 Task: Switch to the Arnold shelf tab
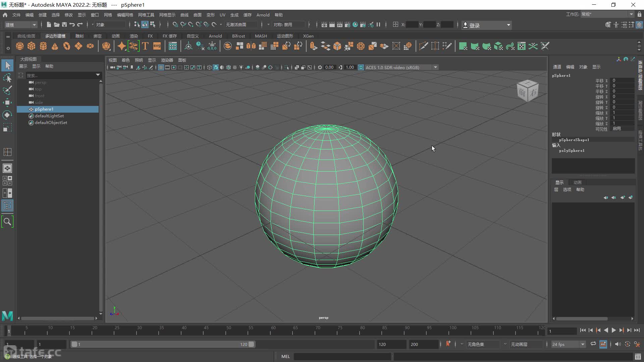pyautogui.click(x=215, y=36)
